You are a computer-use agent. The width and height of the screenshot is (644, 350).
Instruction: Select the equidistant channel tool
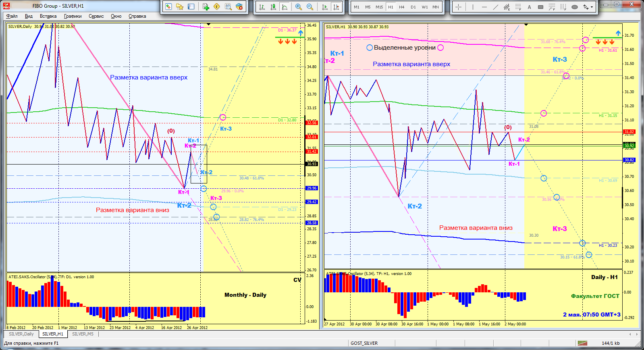coord(507,7)
